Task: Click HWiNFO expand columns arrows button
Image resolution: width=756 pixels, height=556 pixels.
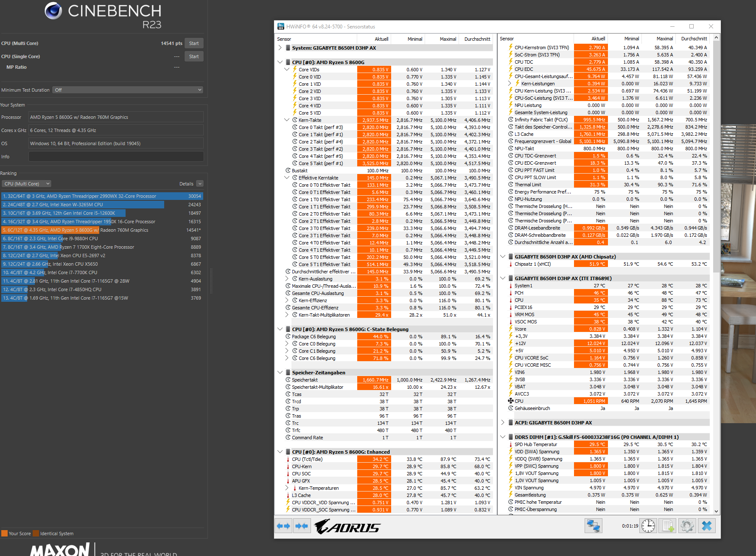Action: coord(283,526)
